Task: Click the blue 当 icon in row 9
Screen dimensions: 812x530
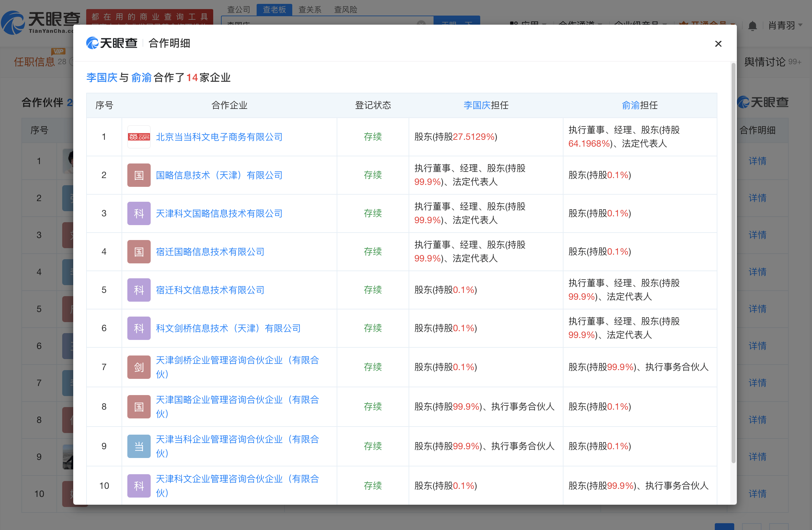Action: (139, 446)
